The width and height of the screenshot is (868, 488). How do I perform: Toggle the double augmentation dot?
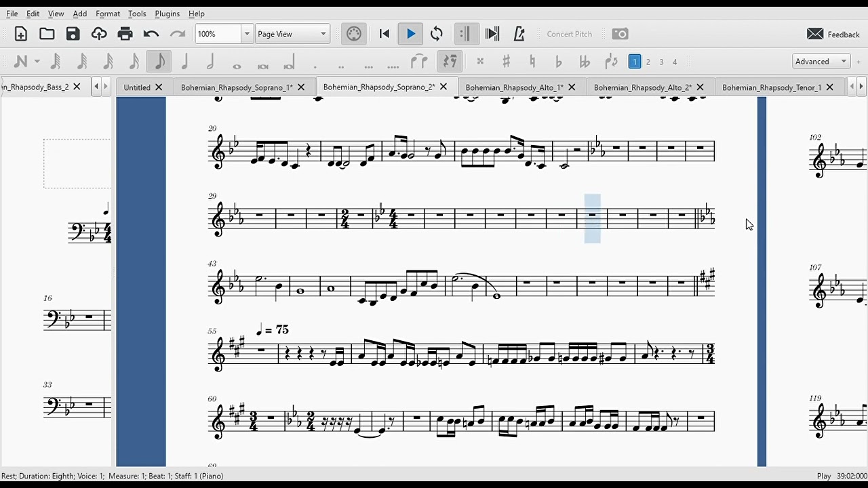click(x=341, y=66)
